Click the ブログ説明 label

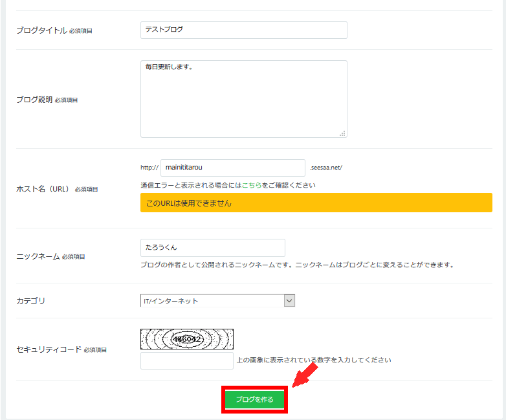[34, 100]
